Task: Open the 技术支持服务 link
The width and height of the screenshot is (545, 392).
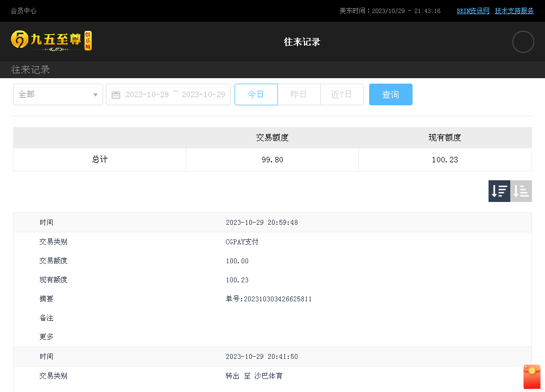Action: point(514,11)
